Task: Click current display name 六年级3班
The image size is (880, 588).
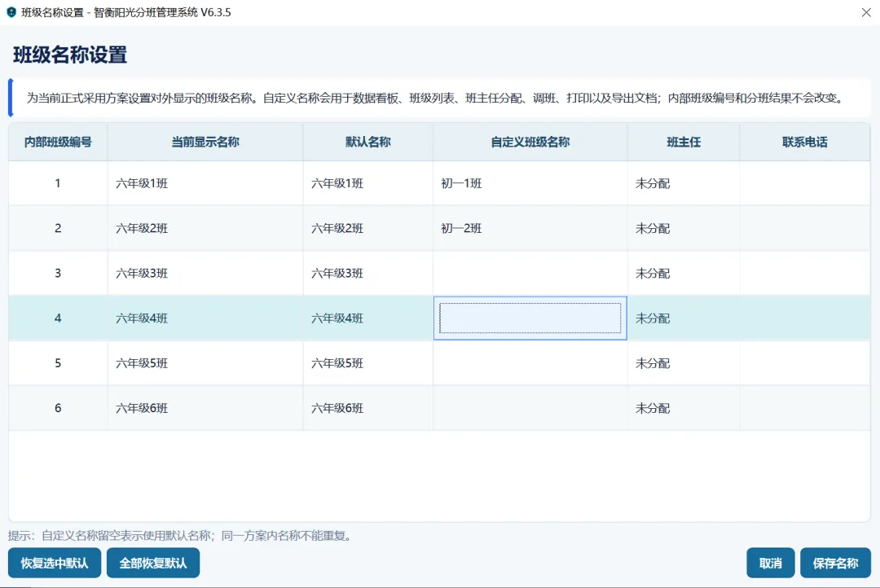Action: pyautogui.click(x=205, y=274)
